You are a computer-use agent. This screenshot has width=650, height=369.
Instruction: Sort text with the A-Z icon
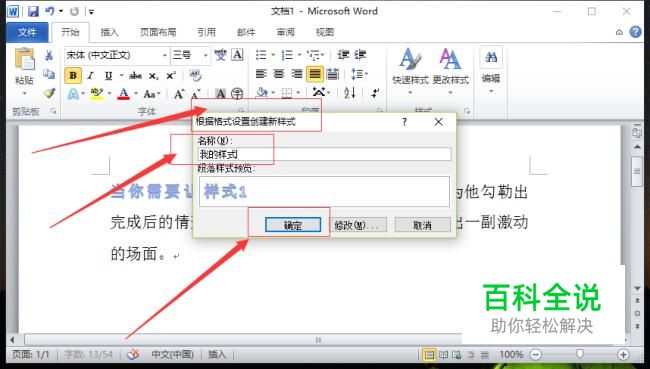(349, 93)
